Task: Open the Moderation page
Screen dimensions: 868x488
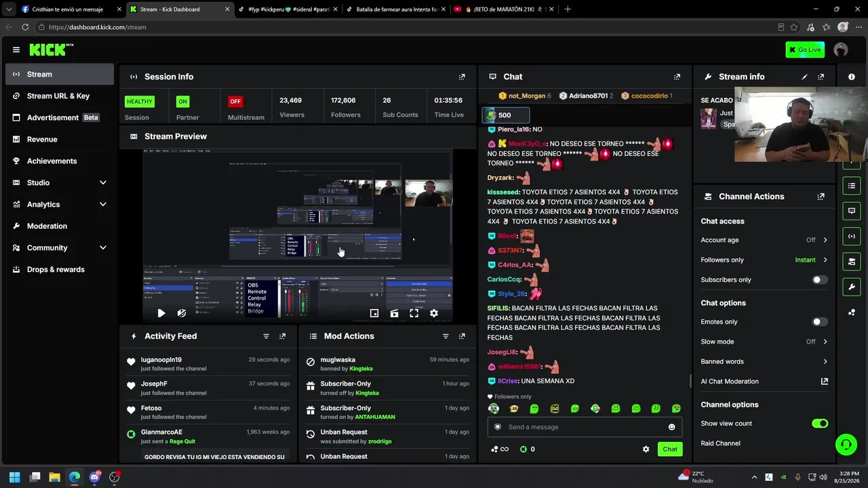Action: pos(60,226)
